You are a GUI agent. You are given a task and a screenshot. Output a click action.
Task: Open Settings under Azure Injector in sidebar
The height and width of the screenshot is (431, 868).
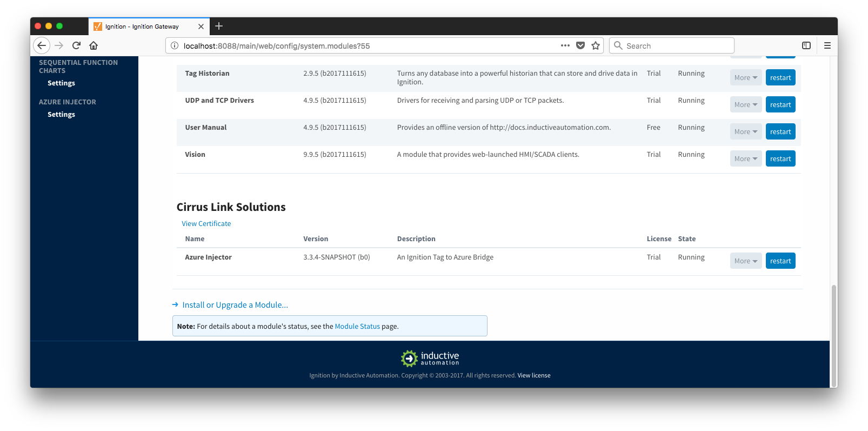61,114
